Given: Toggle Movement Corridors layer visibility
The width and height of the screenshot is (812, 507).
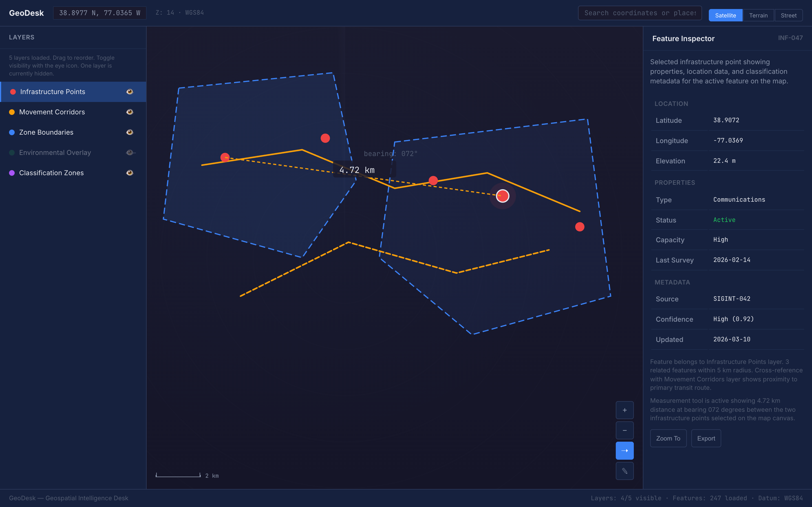Looking at the screenshot, I should tap(130, 112).
